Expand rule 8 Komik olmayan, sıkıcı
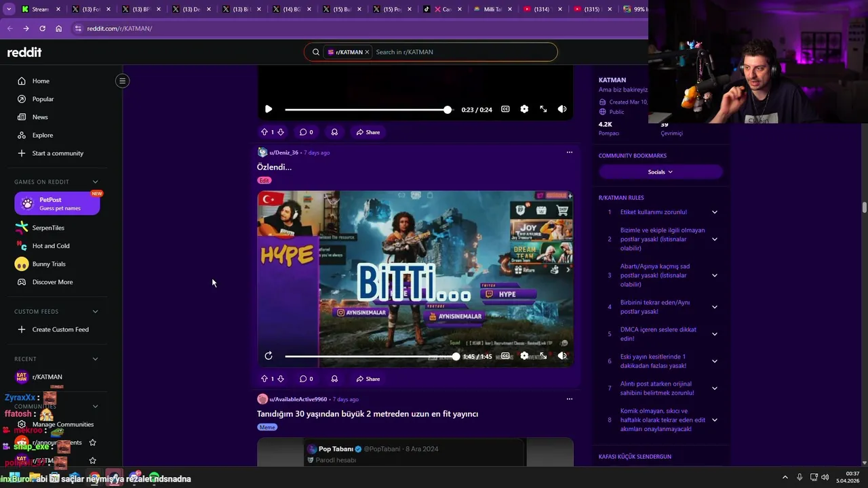 pyautogui.click(x=714, y=420)
